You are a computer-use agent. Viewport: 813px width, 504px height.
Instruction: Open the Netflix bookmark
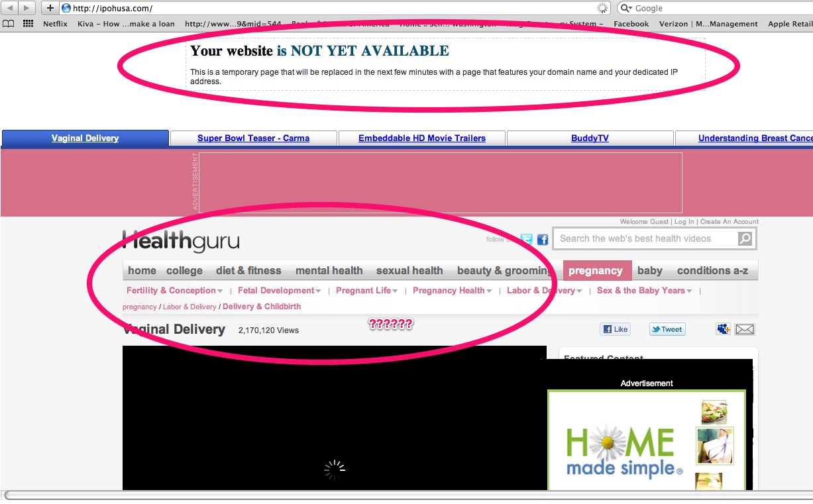click(55, 24)
